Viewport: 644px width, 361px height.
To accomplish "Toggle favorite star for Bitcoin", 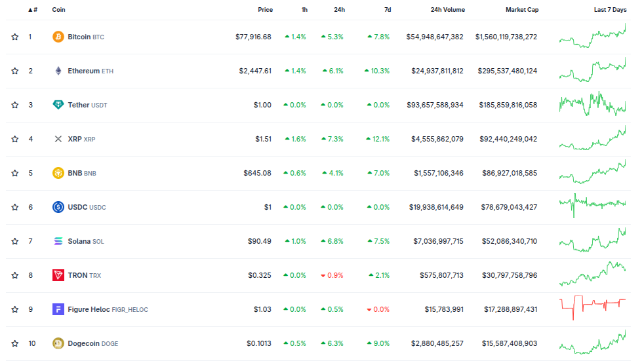I will (x=15, y=37).
